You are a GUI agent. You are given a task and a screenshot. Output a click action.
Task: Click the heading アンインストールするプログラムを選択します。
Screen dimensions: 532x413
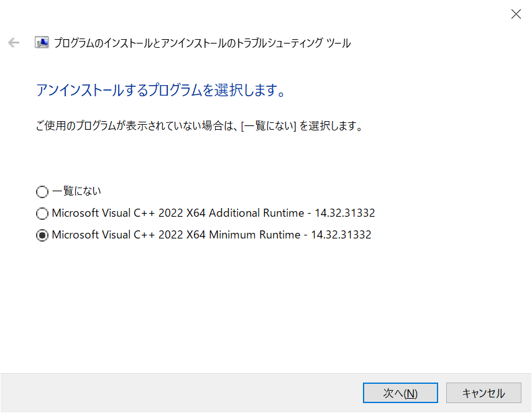pos(161,90)
